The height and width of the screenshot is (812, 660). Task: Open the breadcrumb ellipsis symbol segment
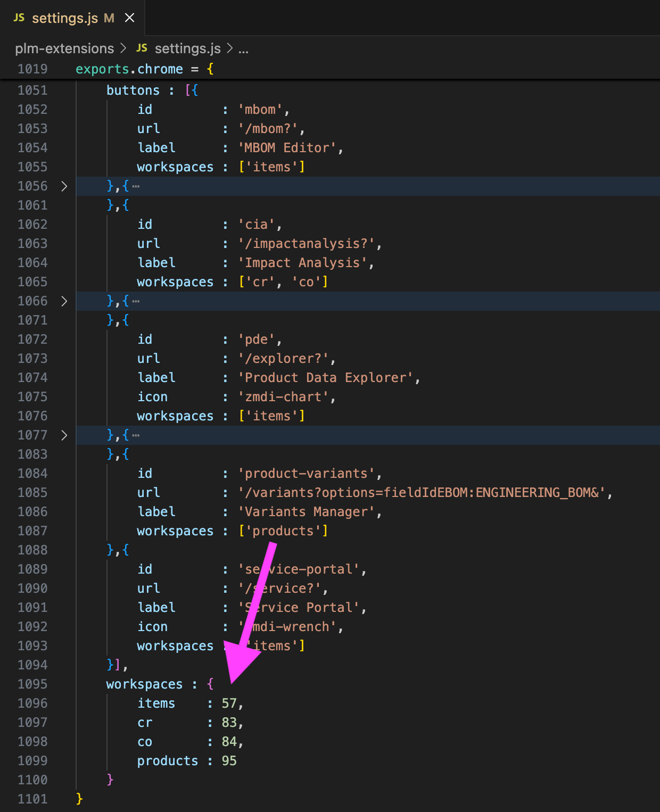(x=243, y=49)
